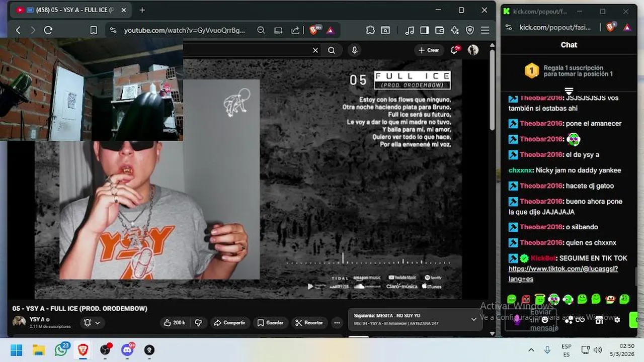The image size is (644, 362).
Task: Click the green send chat button
Action: tap(634, 320)
